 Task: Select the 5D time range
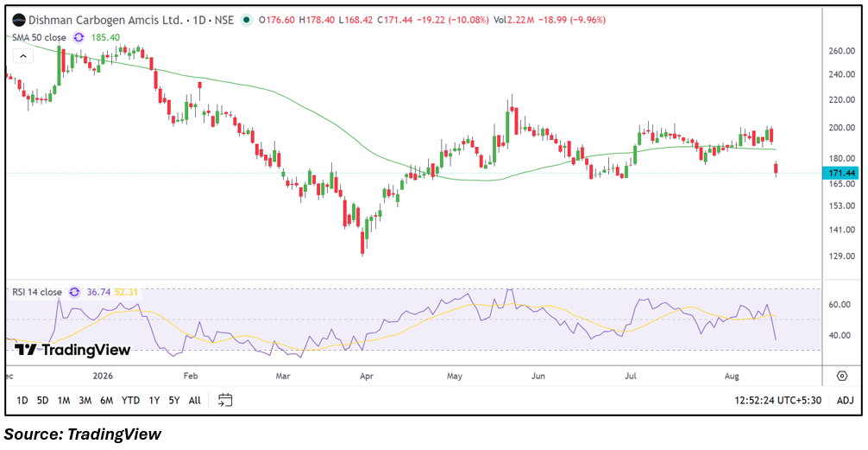point(42,400)
